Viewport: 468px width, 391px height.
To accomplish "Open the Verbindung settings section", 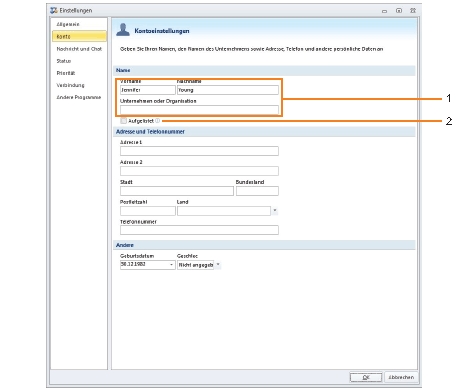I will point(70,85).
